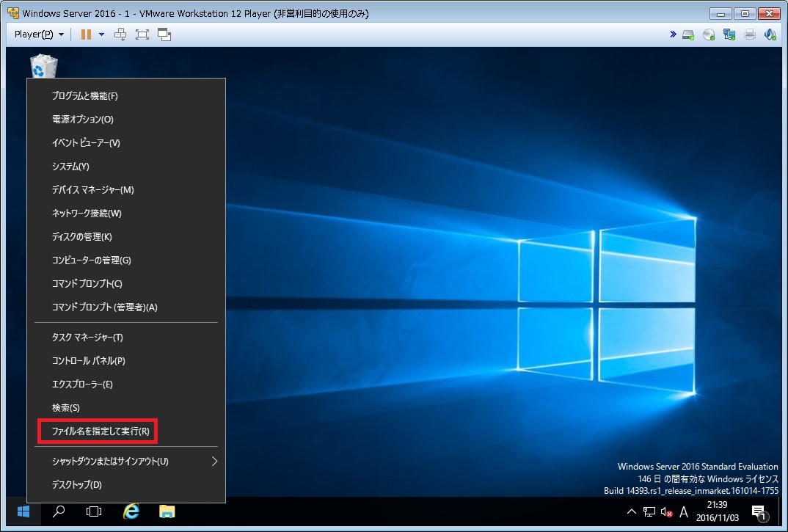Open Explorer (エクスプローラー) from menu

[x=125, y=385]
